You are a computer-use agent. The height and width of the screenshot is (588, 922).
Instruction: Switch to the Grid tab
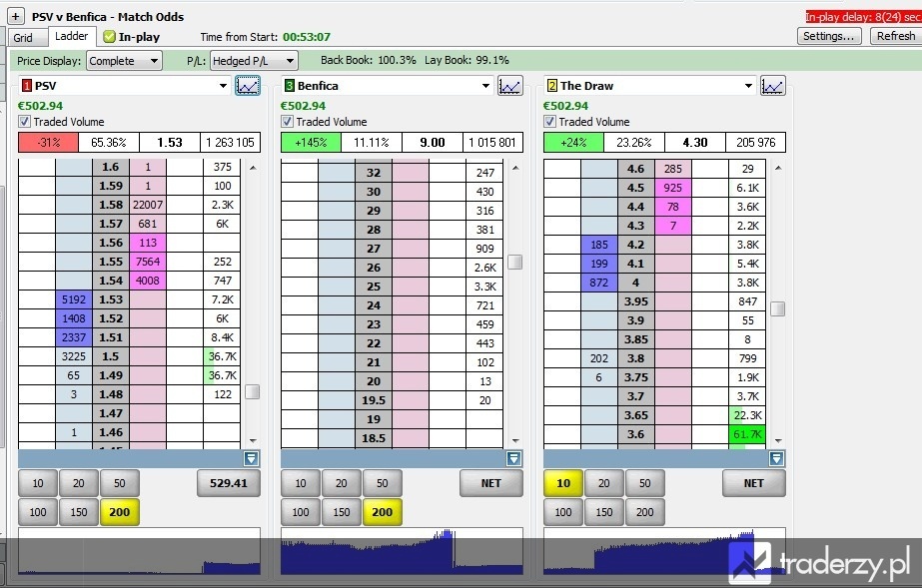[x=27, y=38]
